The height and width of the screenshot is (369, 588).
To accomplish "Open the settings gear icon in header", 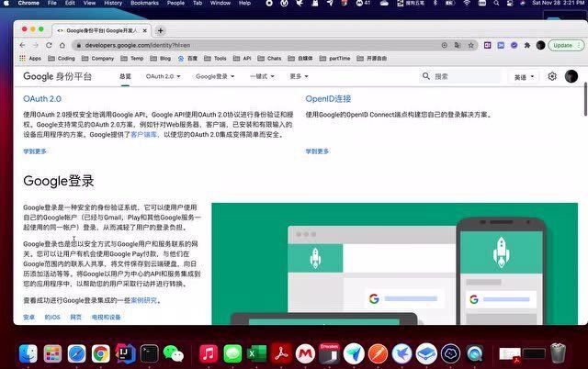I will coord(552,77).
